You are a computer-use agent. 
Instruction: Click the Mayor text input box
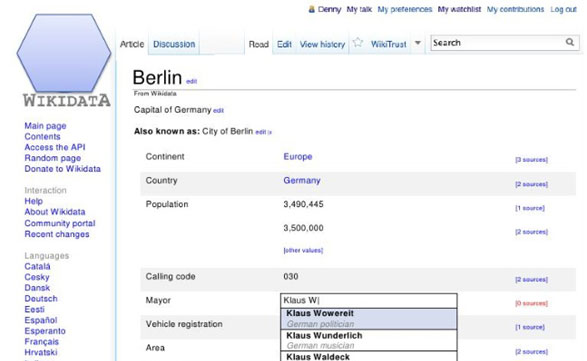(369, 300)
